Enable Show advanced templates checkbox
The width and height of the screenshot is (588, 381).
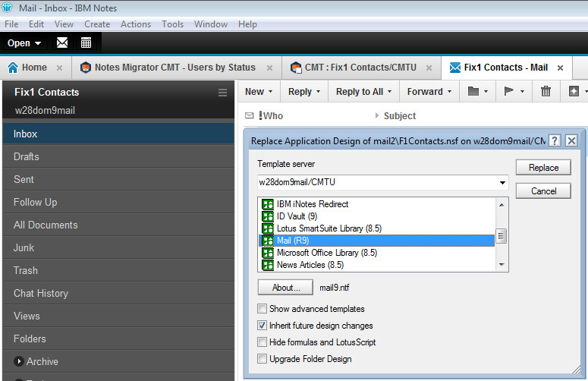[x=263, y=309]
